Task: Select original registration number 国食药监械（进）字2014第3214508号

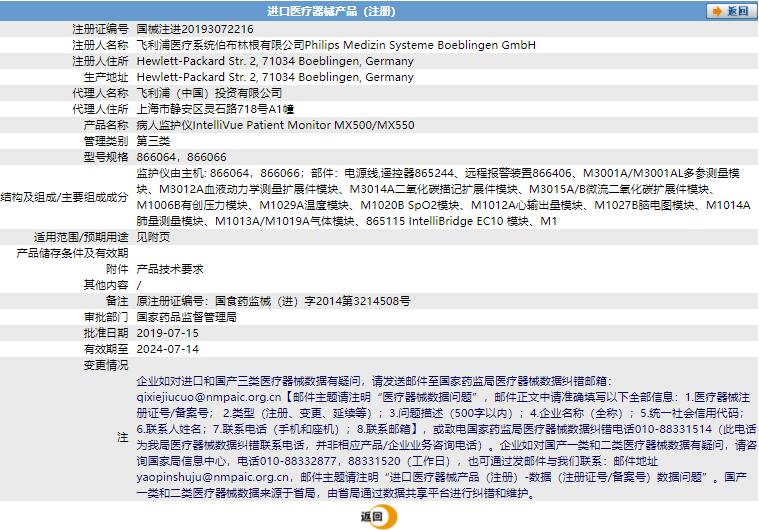Action: 313,301
